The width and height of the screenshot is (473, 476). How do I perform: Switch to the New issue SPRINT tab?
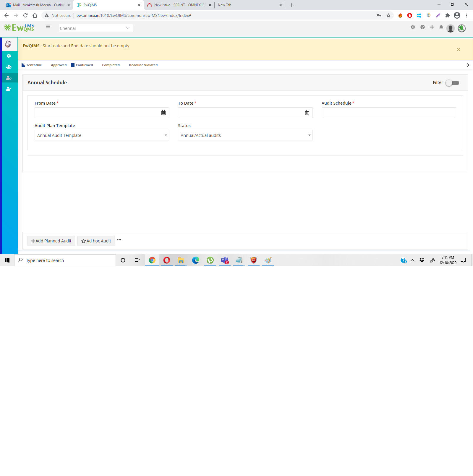[179, 5]
